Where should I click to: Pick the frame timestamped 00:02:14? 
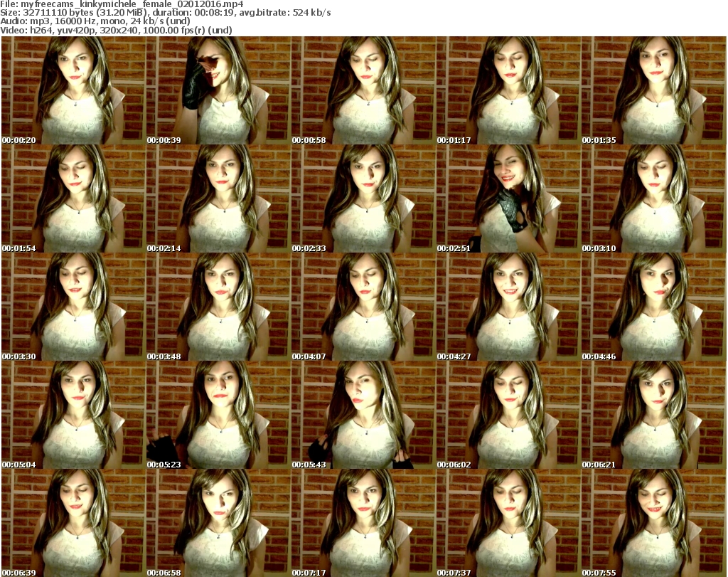tap(219, 198)
